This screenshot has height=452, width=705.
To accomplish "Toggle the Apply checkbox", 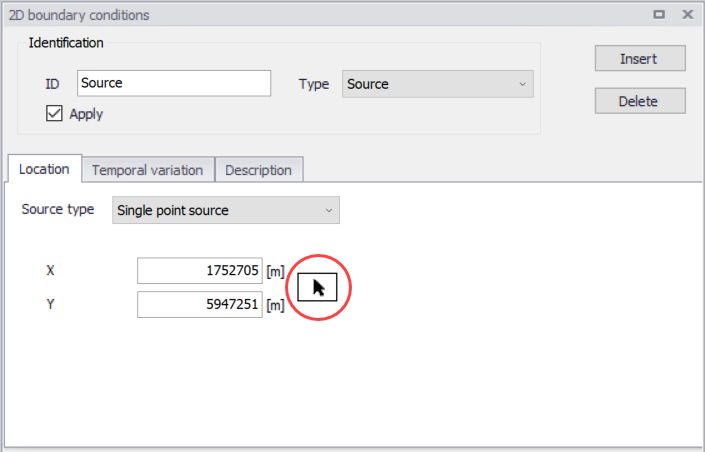I will click(x=54, y=113).
